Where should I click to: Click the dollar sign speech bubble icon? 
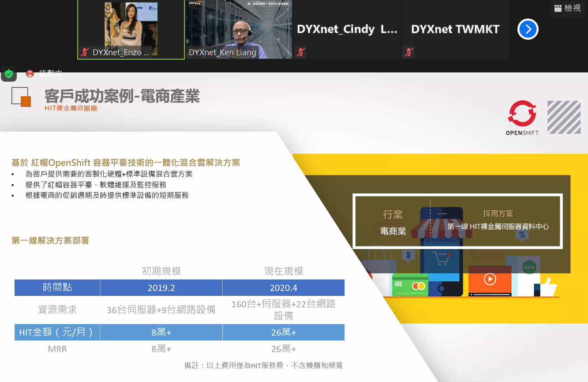click(x=408, y=255)
